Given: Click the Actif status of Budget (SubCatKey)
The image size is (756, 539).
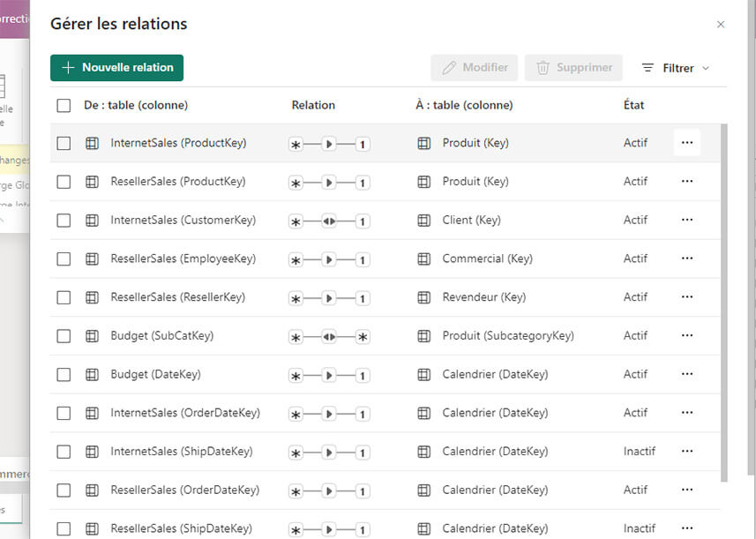Looking at the screenshot, I should point(635,335).
